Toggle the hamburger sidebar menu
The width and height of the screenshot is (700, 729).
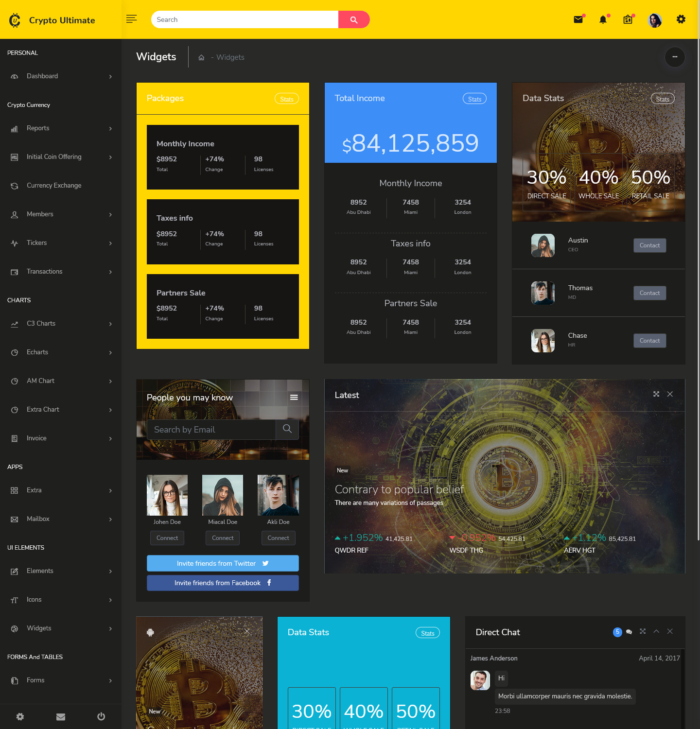(131, 18)
